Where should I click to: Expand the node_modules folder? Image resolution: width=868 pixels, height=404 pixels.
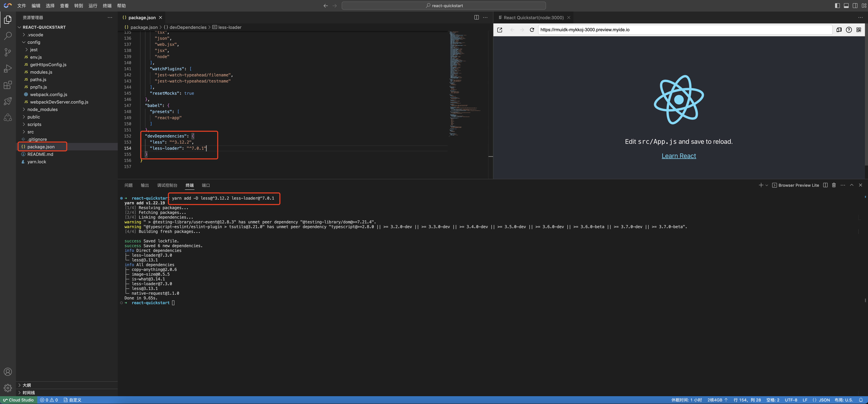(x=42, y=109)
